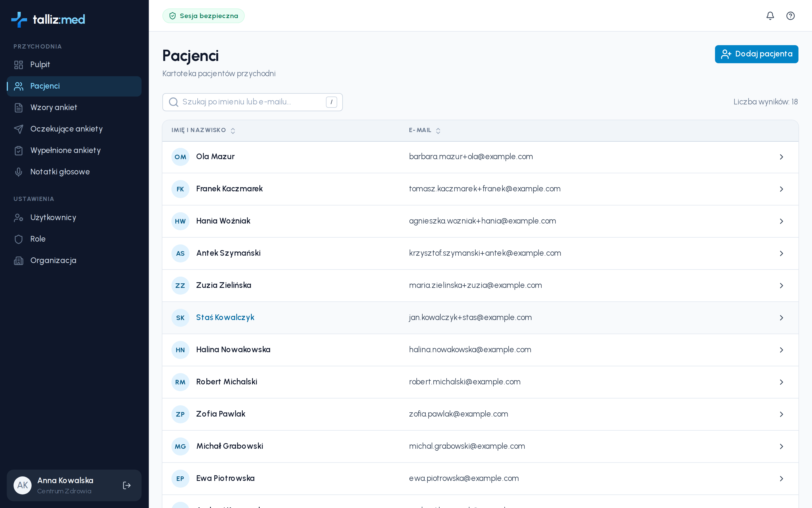This screenshot has height=508, width=812.
Task: Open Notatki głosowe
Action: click(74, 172)
